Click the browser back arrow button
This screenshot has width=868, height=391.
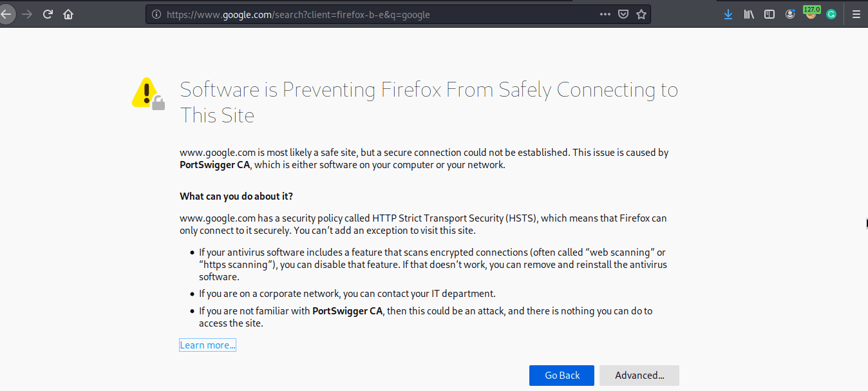(6, 14)
